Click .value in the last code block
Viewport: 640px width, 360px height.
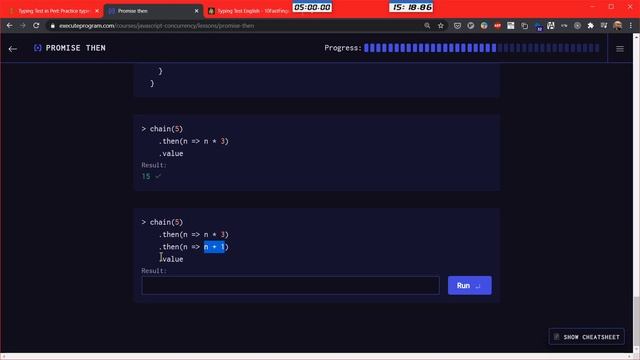(171, 259)
